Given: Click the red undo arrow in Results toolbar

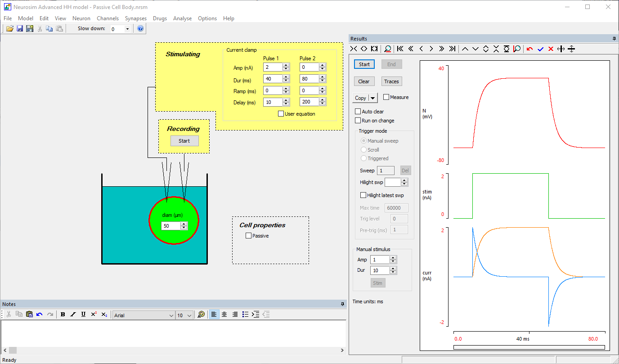Looking at the screenshot, I should coord(529,49).
